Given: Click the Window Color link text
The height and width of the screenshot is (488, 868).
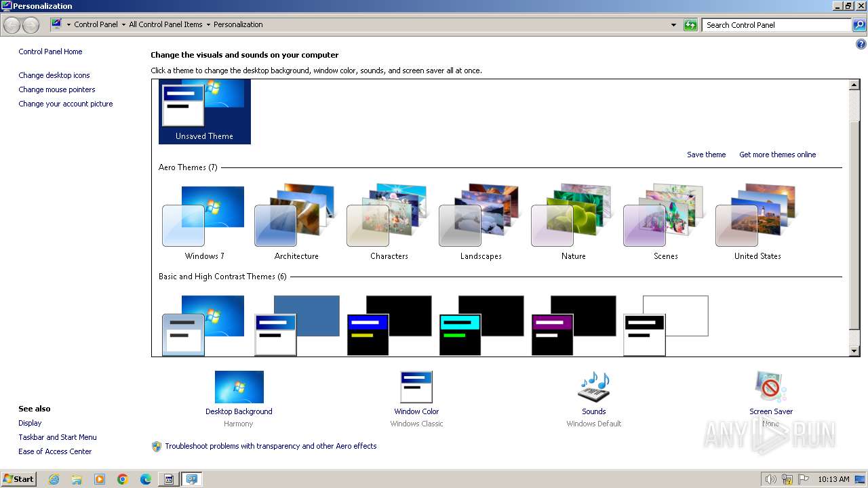Looking at the screenshot, I should (x=416, y=411).
